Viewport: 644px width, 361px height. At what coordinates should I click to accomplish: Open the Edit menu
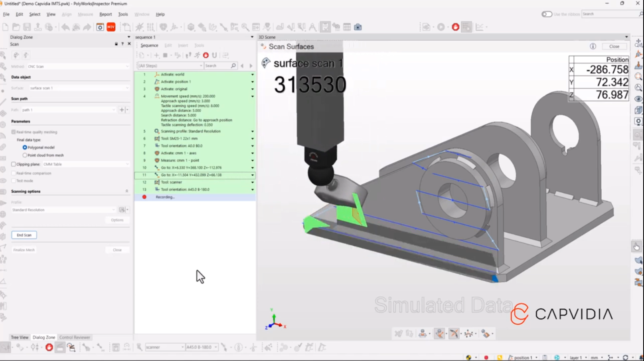19,14
